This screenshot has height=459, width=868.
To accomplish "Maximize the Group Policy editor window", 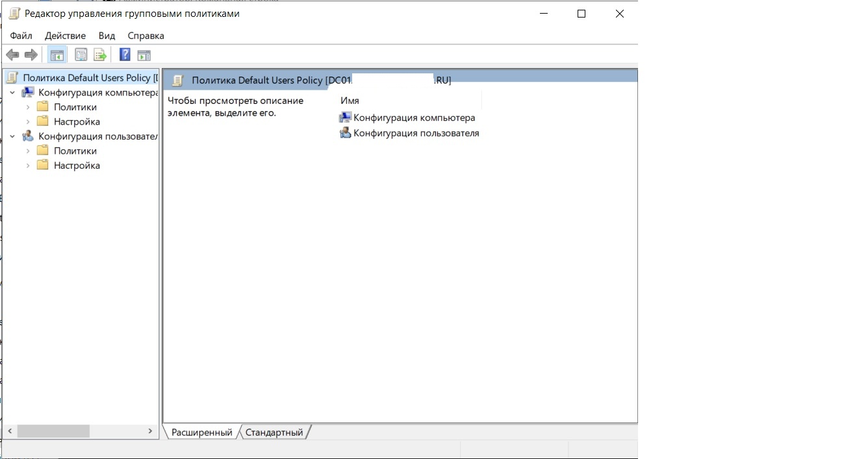I will pos(581,14).
